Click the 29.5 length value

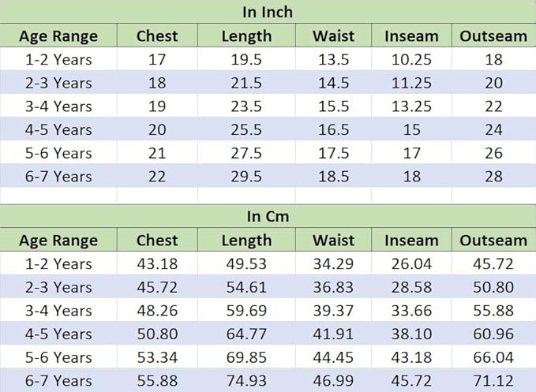point(246,177)
